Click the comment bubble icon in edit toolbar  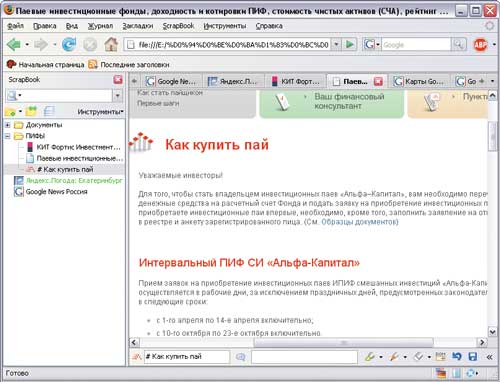pos(240,357)
